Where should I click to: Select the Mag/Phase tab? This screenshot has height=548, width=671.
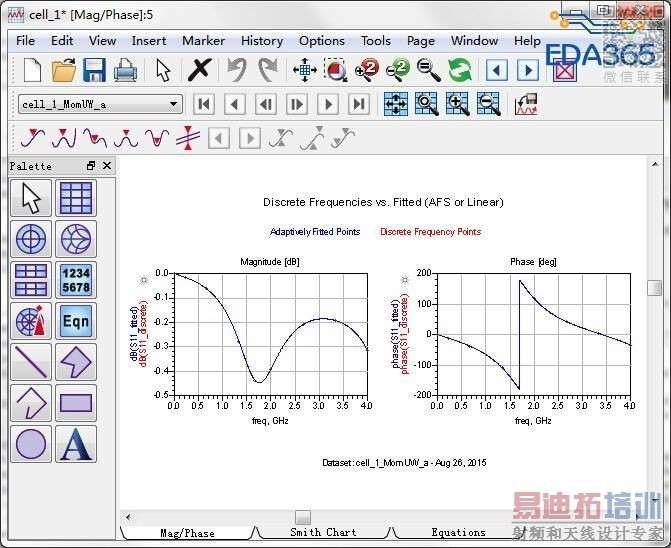187,533
